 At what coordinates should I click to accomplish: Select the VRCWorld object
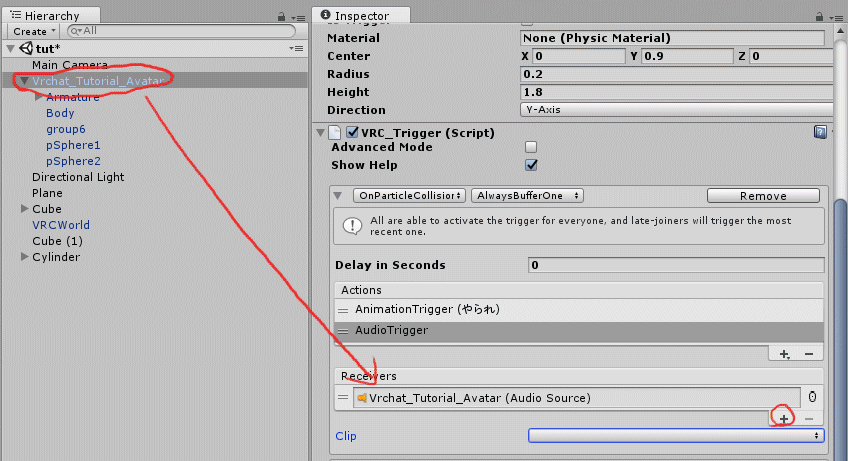pyautogui.click(x=61, y=225)
